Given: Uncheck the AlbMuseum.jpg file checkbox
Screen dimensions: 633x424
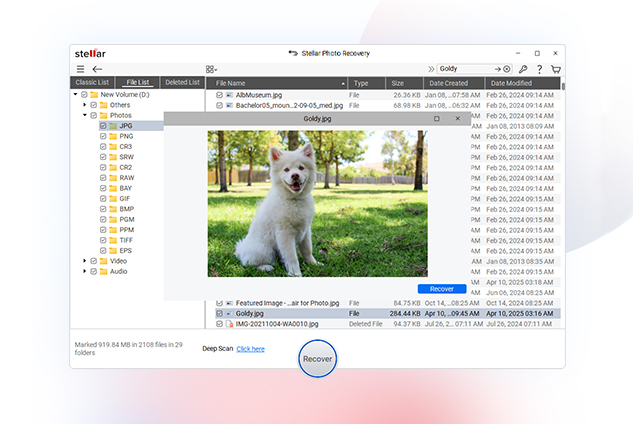Looking at the screenshot, I should pyautogui.click(x=219, y=95).
